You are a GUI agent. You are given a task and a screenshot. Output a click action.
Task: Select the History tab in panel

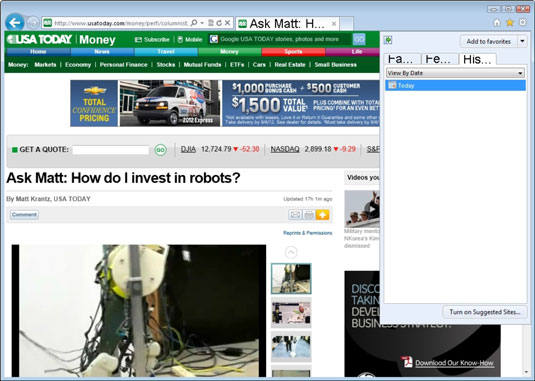click(477, 59)
